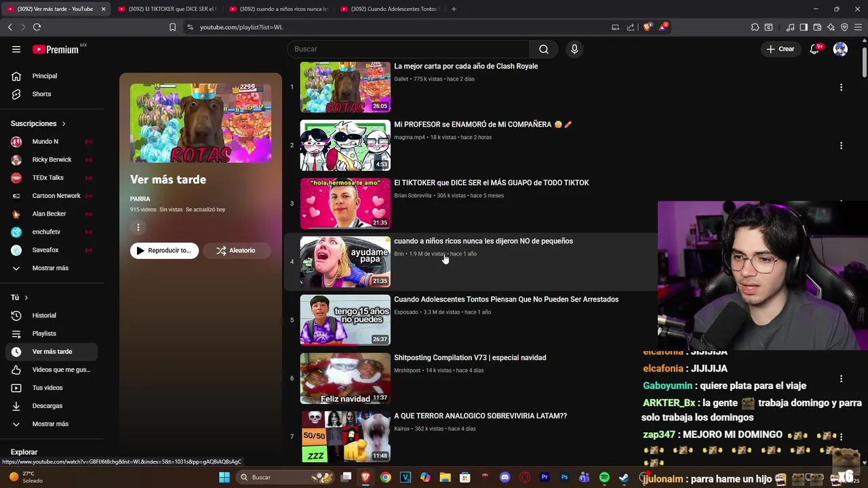Select Ver más tarde in sidebar
Viewport: 868px width, 488px height.
pos(52,351)
